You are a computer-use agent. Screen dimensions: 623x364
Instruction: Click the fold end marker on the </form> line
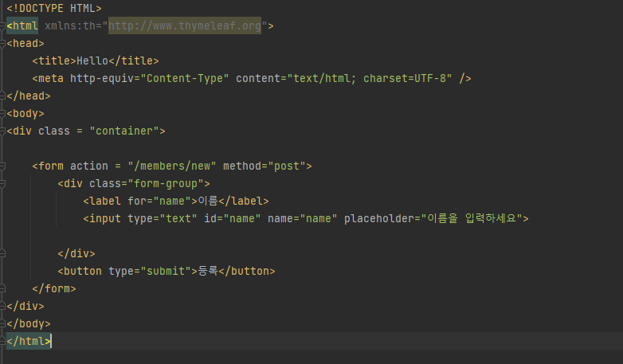click(2, 288)
